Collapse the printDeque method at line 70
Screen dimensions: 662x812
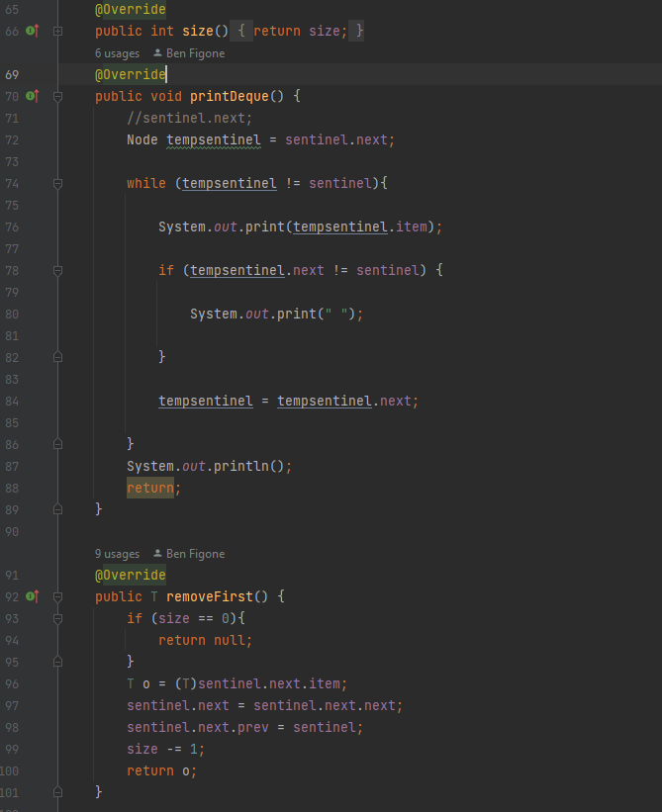[57, 96]
